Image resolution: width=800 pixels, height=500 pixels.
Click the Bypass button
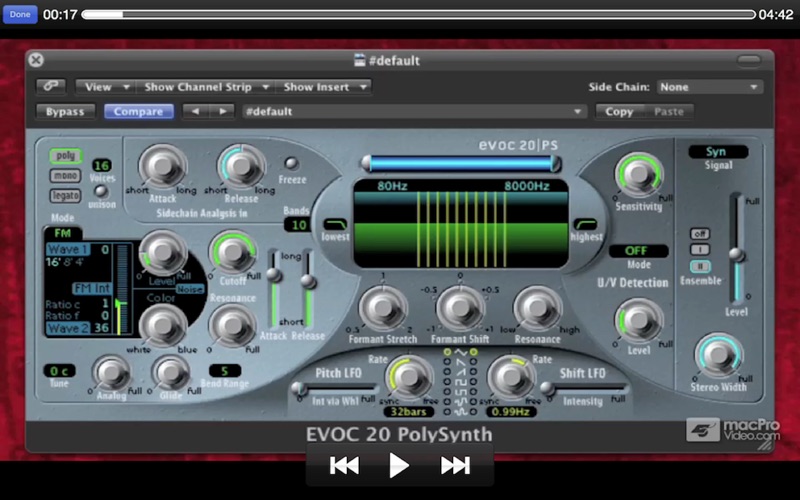coord(65,111)
